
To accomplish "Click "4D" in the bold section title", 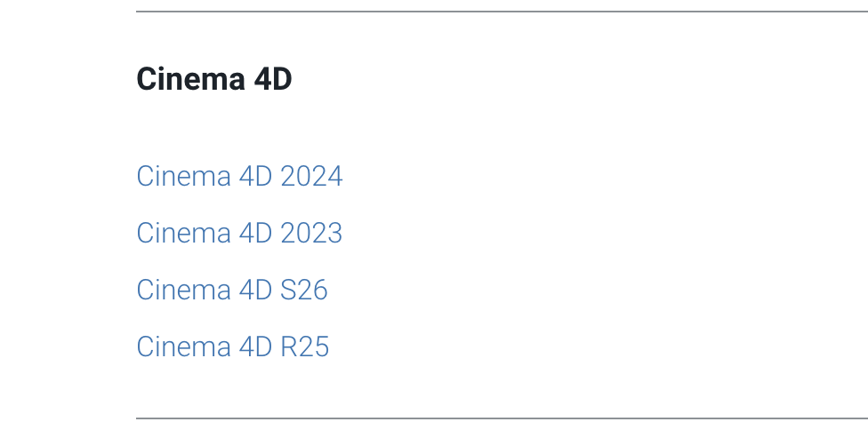I will [x=273, y=80].
